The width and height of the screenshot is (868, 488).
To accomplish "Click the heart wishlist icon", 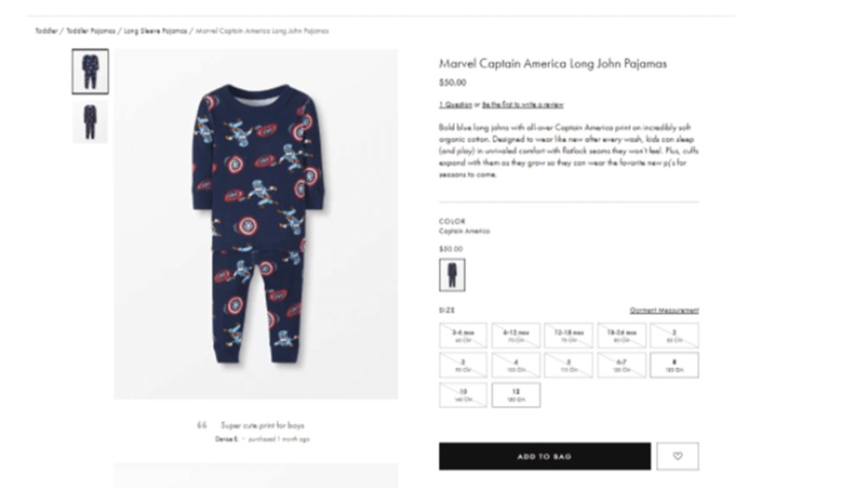I will [x=677, y=456].
